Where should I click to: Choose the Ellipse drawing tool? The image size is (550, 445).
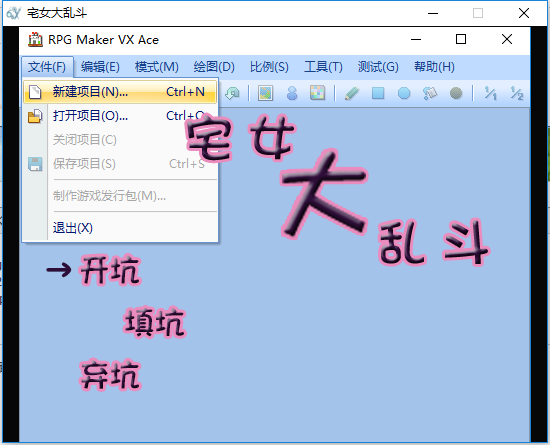(x=404, y=93)
